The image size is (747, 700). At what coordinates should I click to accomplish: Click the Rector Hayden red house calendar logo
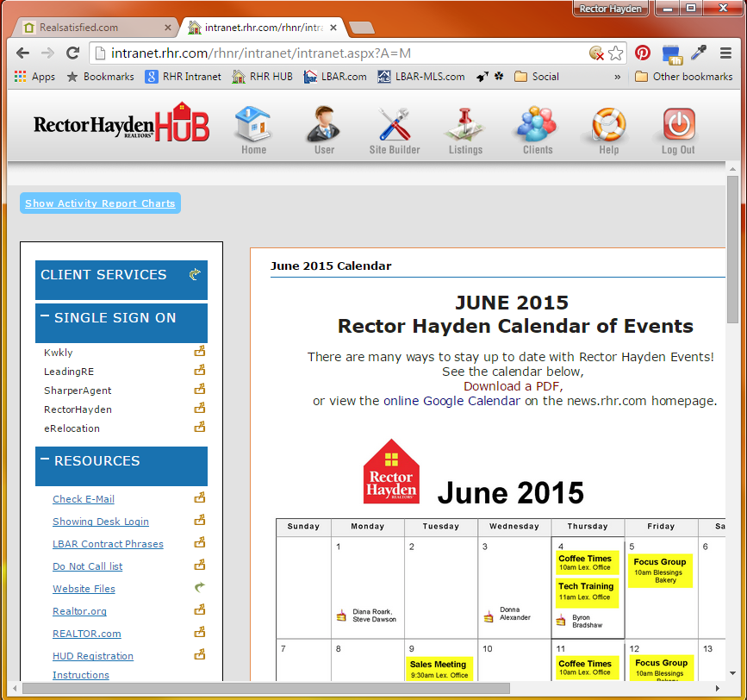click(391, 472)
